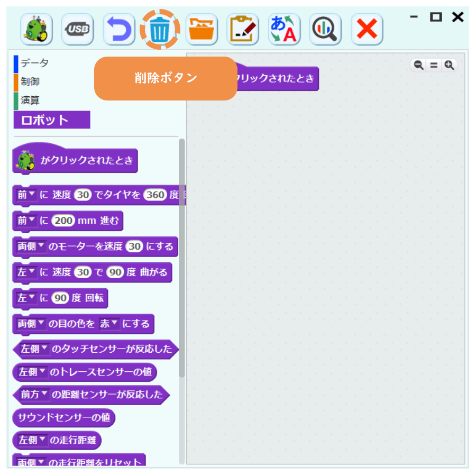Open the 左 dropdown in the 回転 block
Screen dimensions: 476x476
[26, 298]
